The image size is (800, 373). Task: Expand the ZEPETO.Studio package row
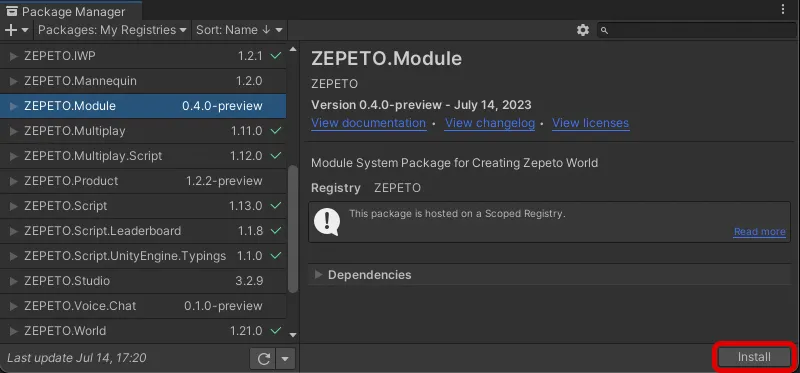14,281
